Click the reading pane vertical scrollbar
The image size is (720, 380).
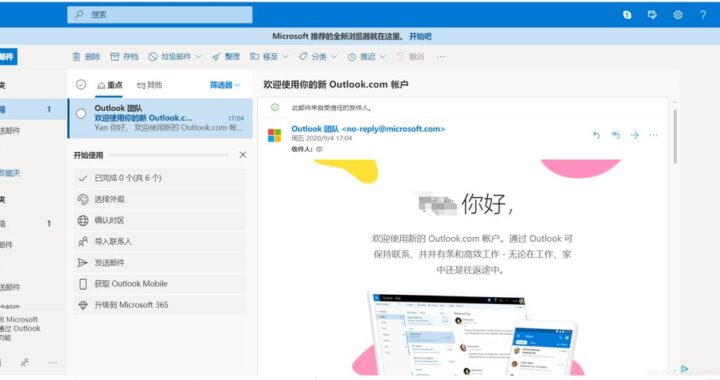click(675, 136)
